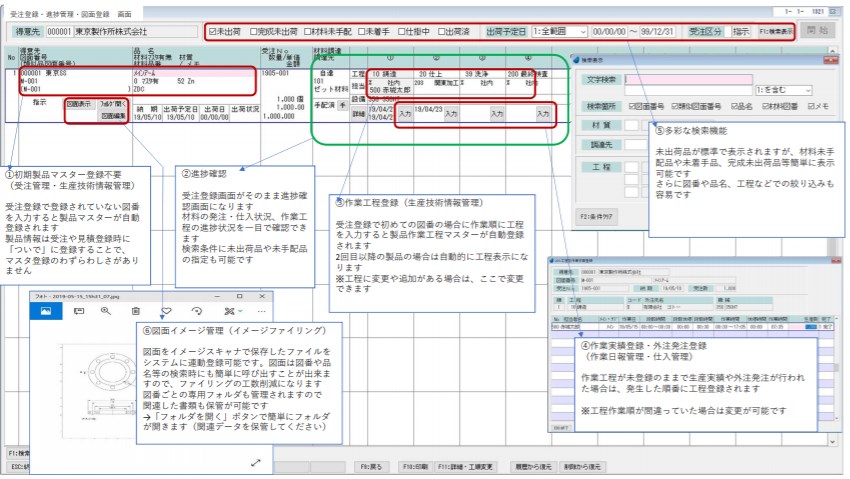Click the 材質 input box in search dialog
Image resolution: width=850 pixels, height=479 pixels.
point(632,125)
